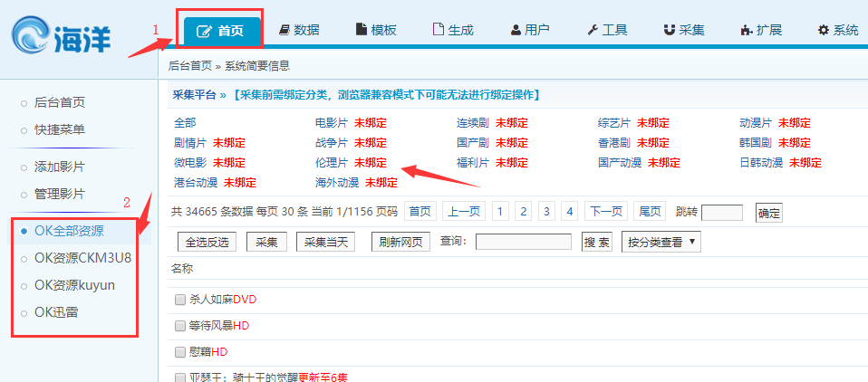Open 管理影片 in sidebar
This screenshot has height=382, width=868.
pos(60,194)
